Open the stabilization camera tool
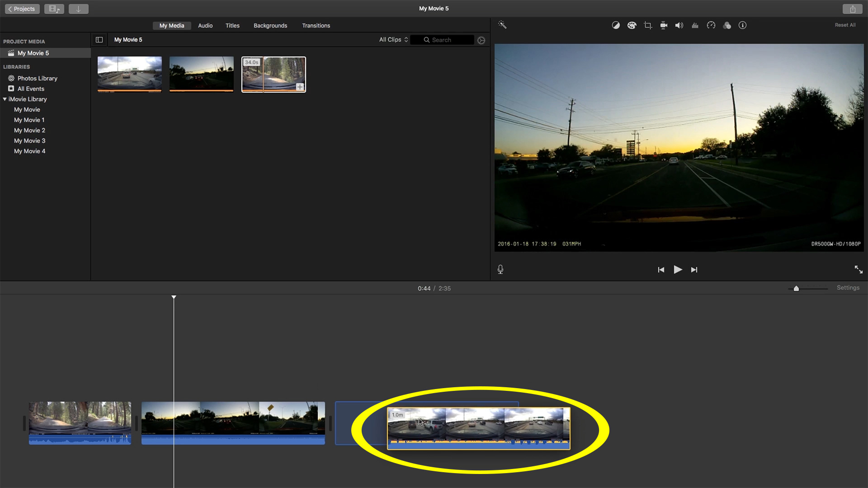The height and width of the screenshot is (488, 868). coord(664,25)
